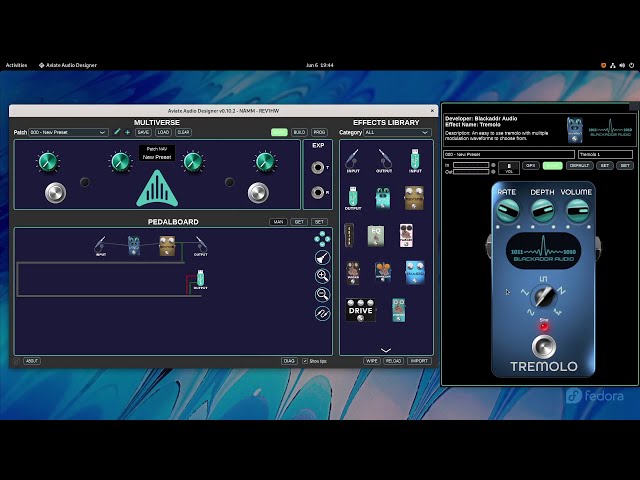Click the GFX button in Tremolo window

pyautogui.click(x=531, y=166)
